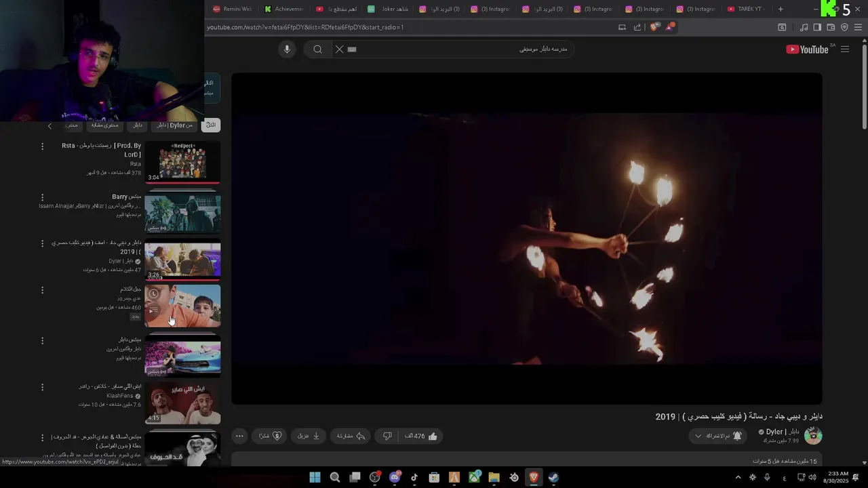Open options menu for the Barry mix

click(x=42, y=197)
